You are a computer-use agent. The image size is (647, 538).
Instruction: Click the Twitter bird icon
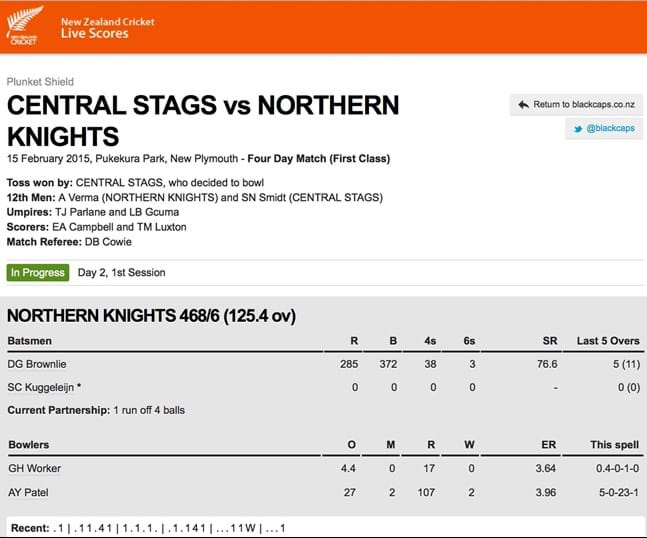point(578,129)
